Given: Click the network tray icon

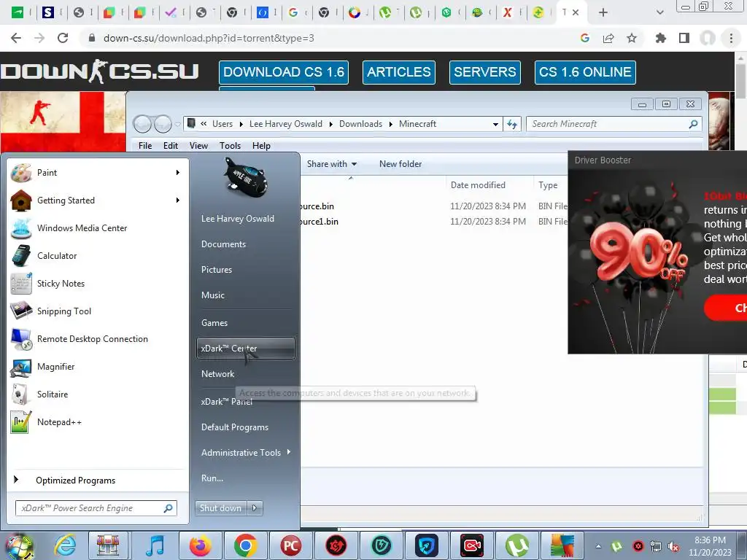Looking at the screenshot, I should (656, 547).
